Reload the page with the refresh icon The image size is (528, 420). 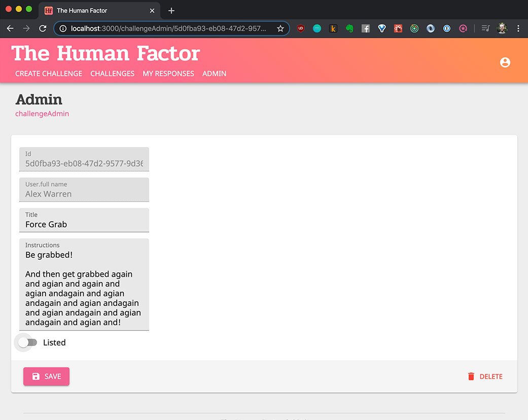pos(43,28)
